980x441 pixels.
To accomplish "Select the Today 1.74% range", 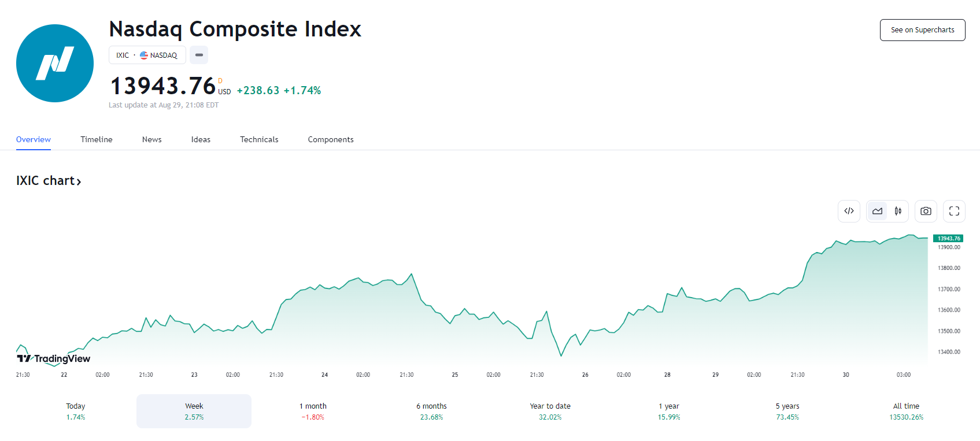I will (x=76, y=411).
